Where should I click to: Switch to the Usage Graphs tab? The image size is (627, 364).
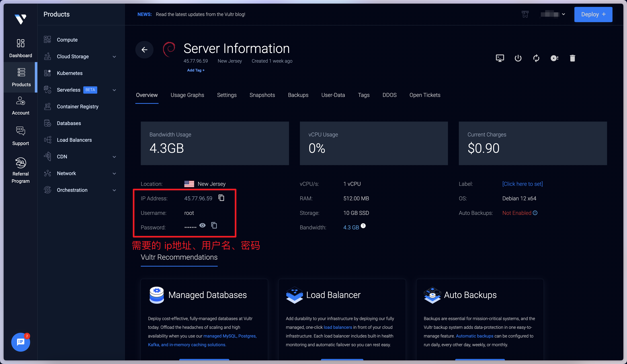coord(187,95)
